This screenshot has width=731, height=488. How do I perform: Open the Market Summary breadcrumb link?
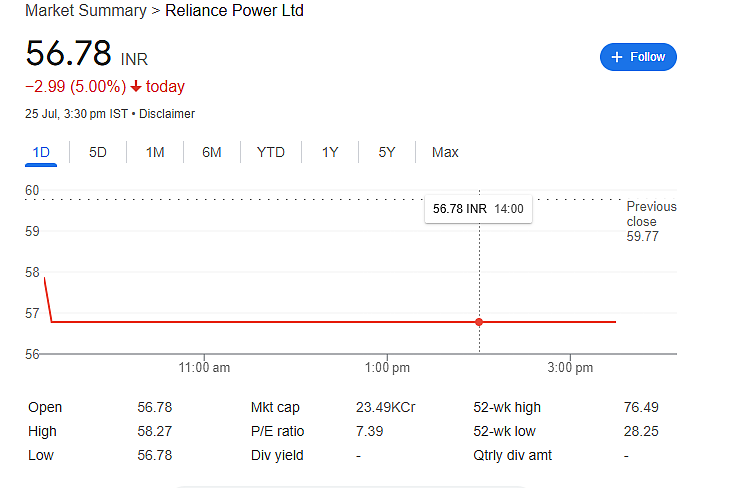[x=86, y=10]
